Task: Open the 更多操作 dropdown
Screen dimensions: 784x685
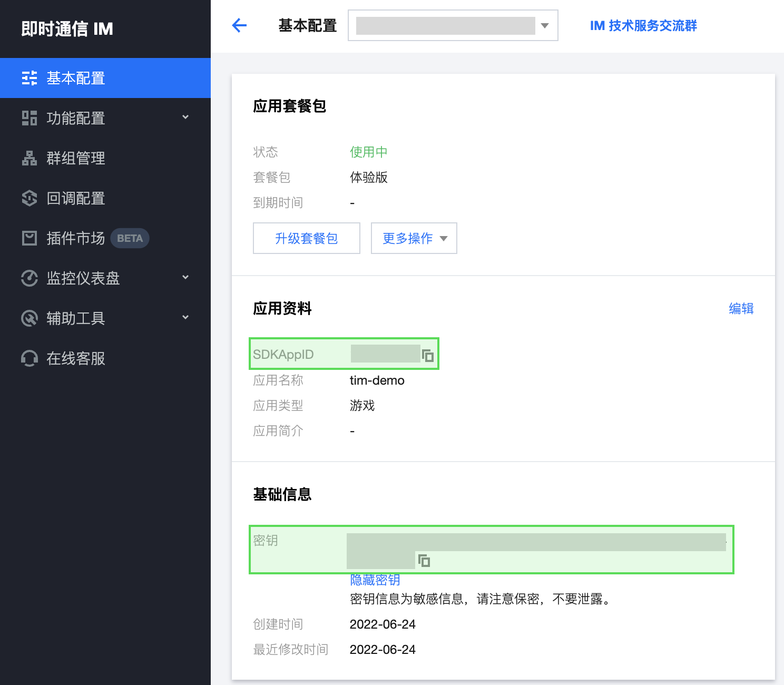Action: click(x=414, y=238)
